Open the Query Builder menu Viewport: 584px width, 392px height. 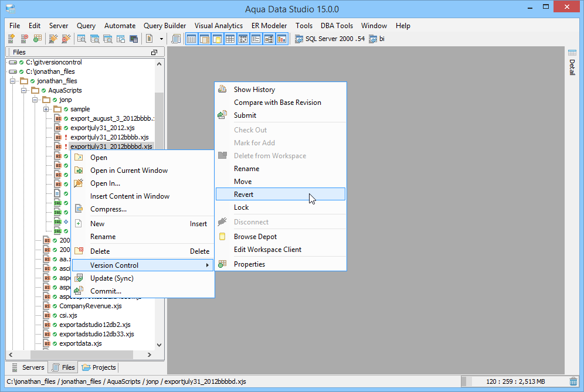tap(165, 26)
